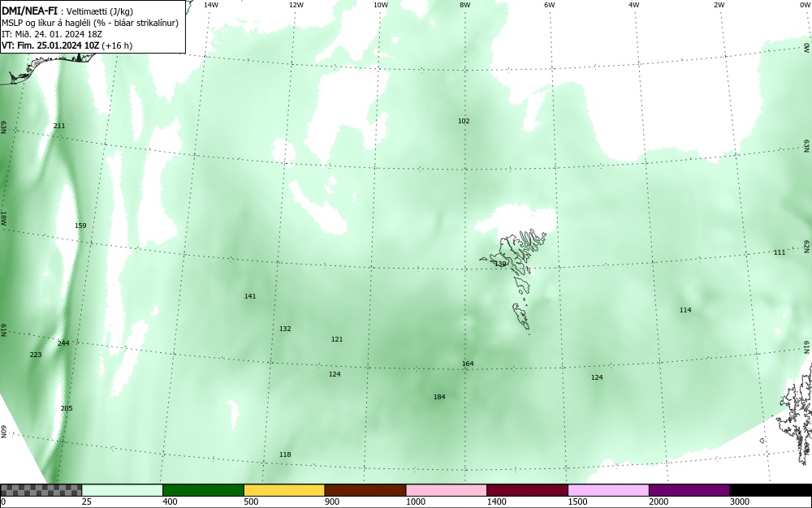This screenshot has width=812, height=508.
Task: Click the black legend swatch above 3000
Action: tap(771, 490)
